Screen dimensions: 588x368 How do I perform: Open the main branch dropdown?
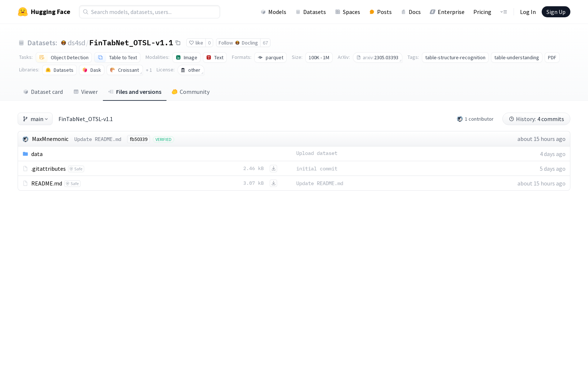tap(35, 119)
